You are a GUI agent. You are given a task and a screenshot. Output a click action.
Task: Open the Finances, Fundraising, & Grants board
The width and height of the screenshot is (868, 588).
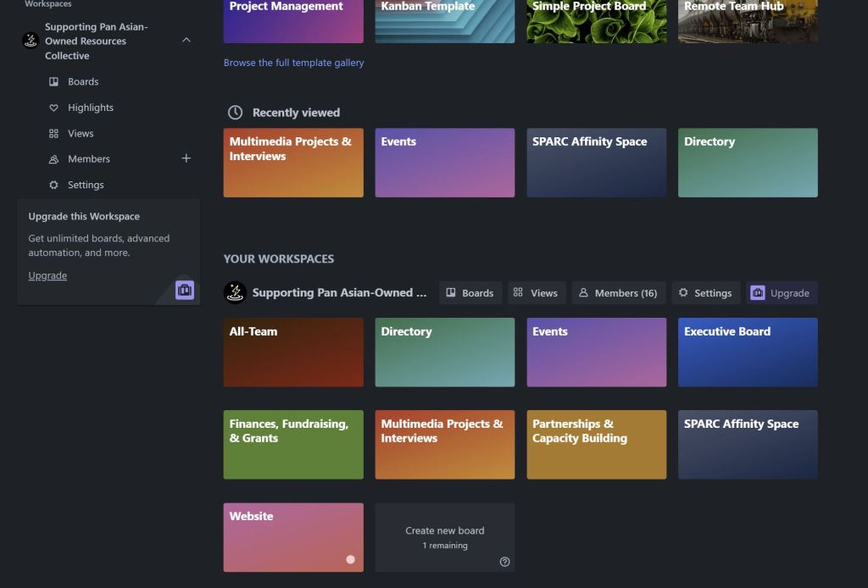(292, 445)
